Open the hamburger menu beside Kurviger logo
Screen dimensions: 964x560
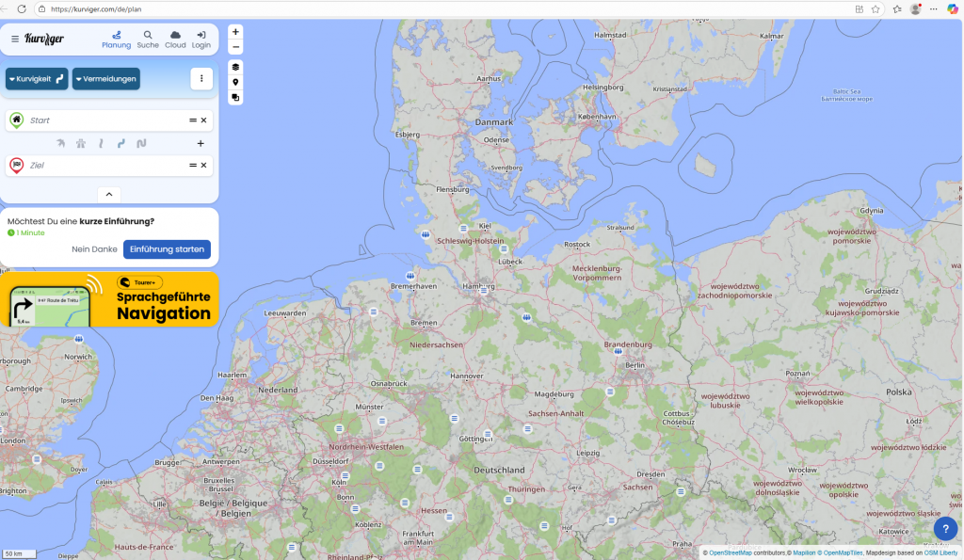pyautogui.click(x=15, y=40)
